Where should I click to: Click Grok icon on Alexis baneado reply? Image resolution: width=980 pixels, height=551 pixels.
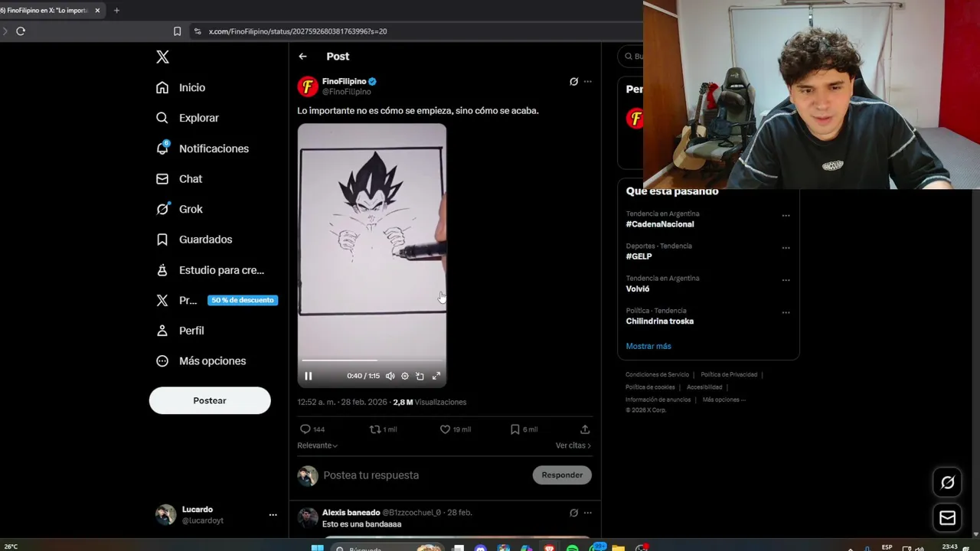click(573, 513)
